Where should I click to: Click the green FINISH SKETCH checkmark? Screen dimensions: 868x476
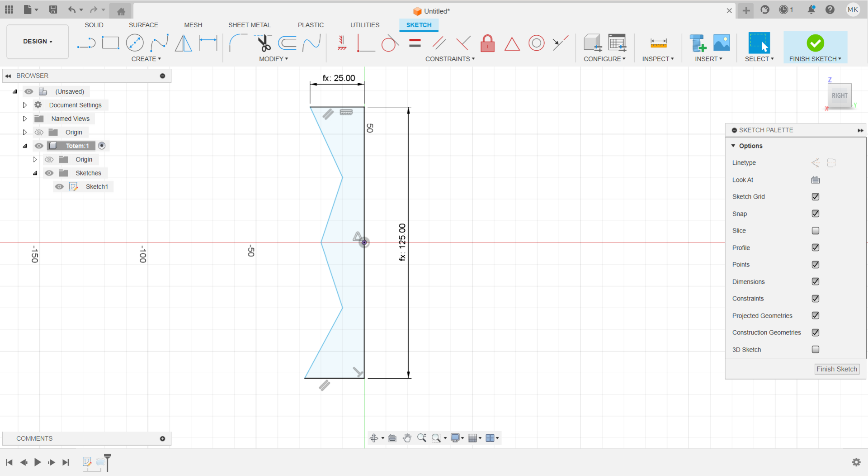tap(815, 43)
